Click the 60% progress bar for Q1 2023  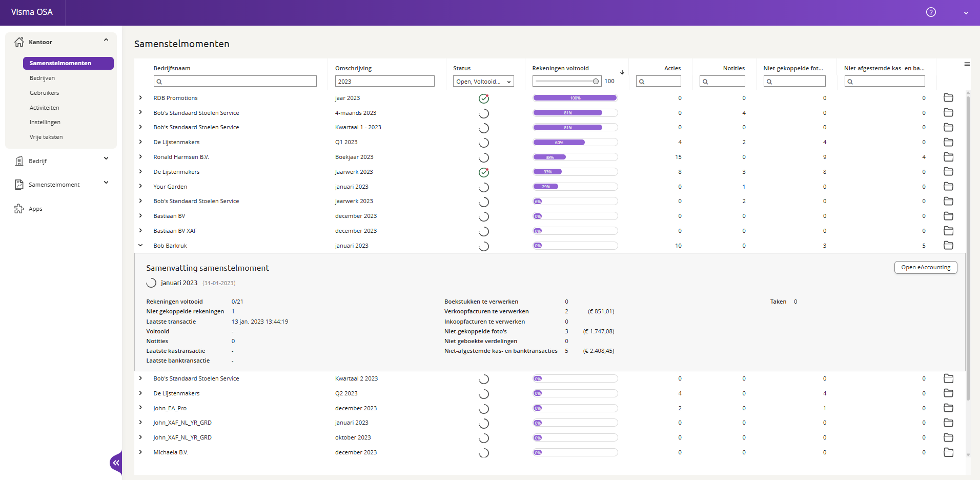pyautogui.click(x=575, y=143)
